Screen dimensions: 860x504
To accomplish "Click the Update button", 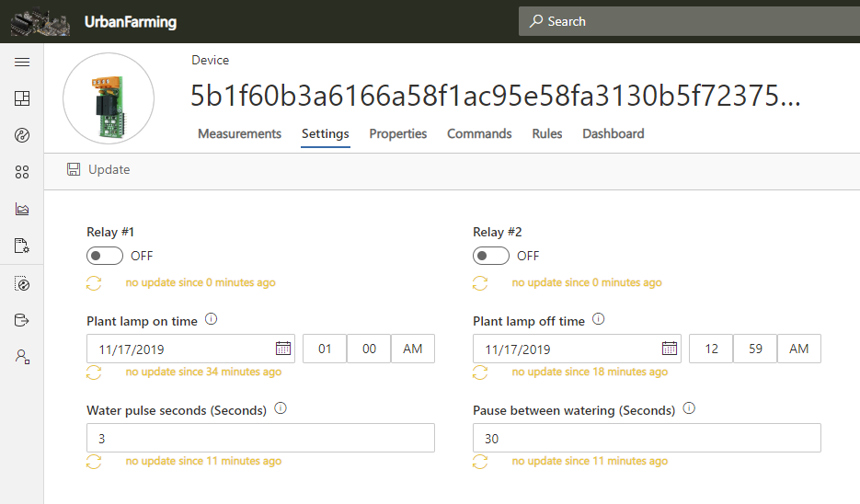I will [x=98, y=169].
